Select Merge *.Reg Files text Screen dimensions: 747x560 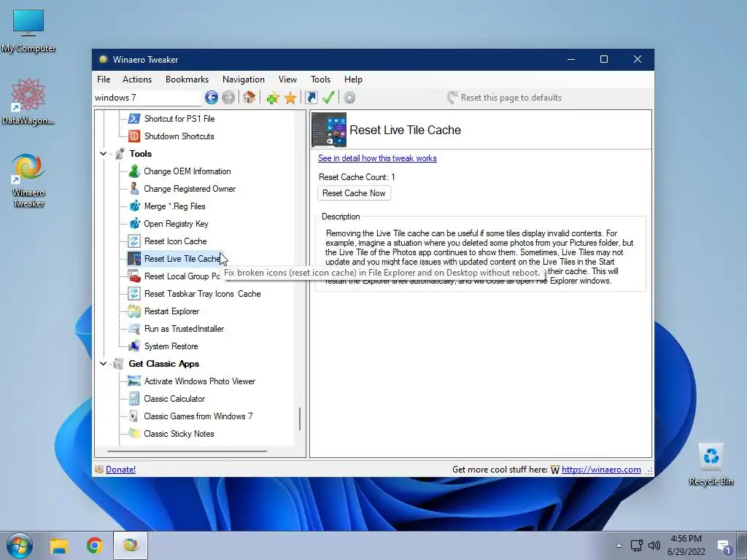point(175,206)
